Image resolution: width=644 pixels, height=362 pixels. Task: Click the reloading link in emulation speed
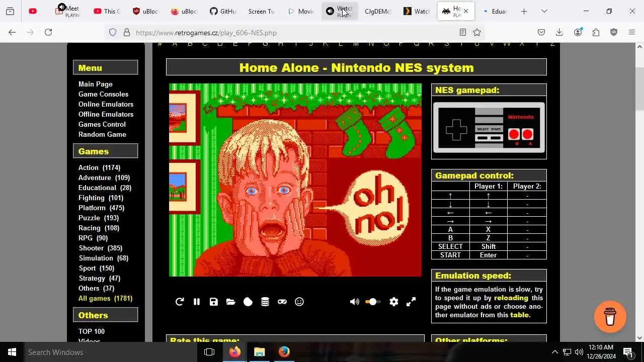(x=511, y=298)
